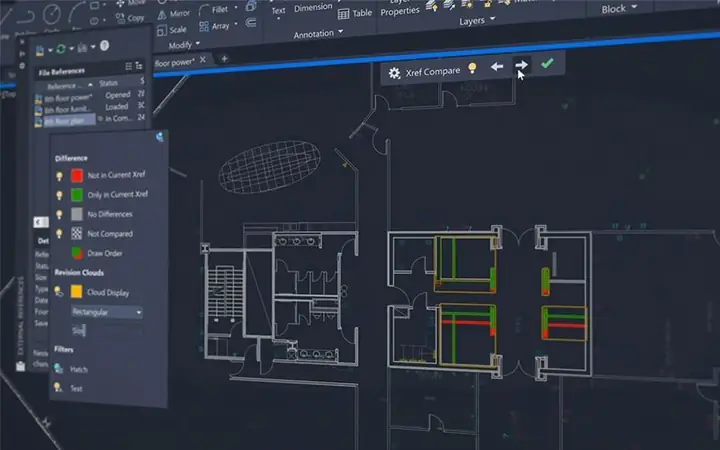Screen dimensions: 720x450
Task: Click pin icon on settings panel
Action: (x=159, y=136)
